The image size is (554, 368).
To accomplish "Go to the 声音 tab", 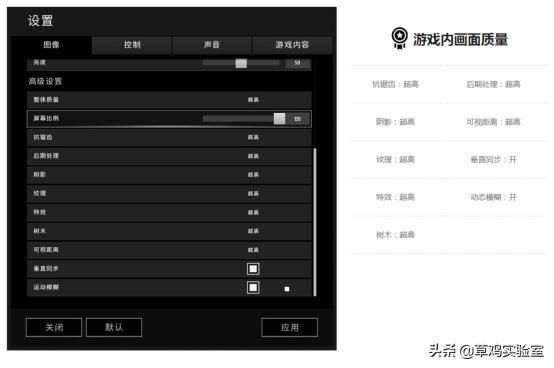I will tap(212, 45).
